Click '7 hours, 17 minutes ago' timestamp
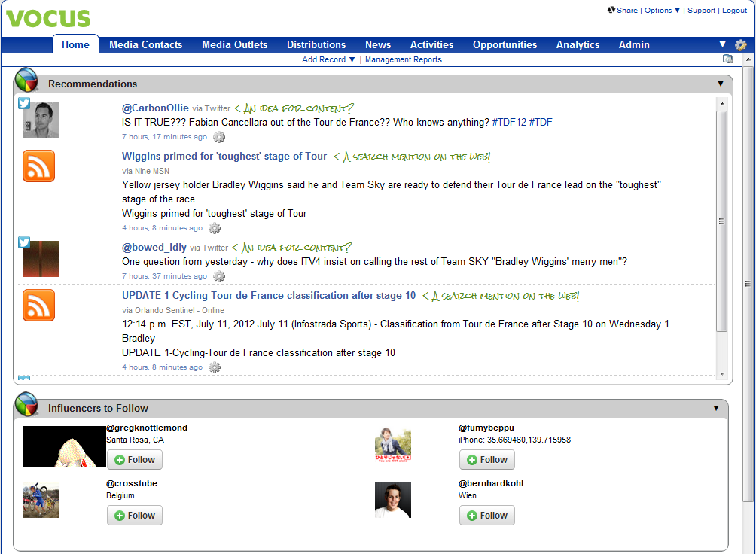 coord(164,137)
